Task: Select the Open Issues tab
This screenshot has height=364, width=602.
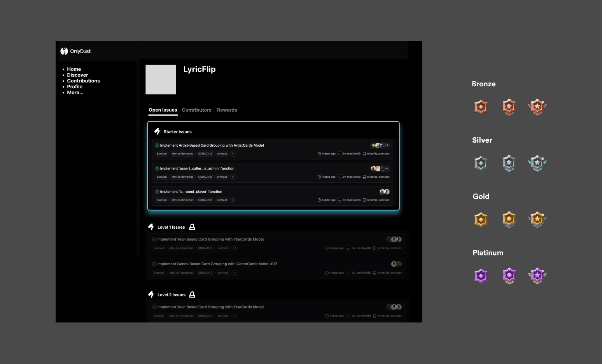Action: point(163,110)
